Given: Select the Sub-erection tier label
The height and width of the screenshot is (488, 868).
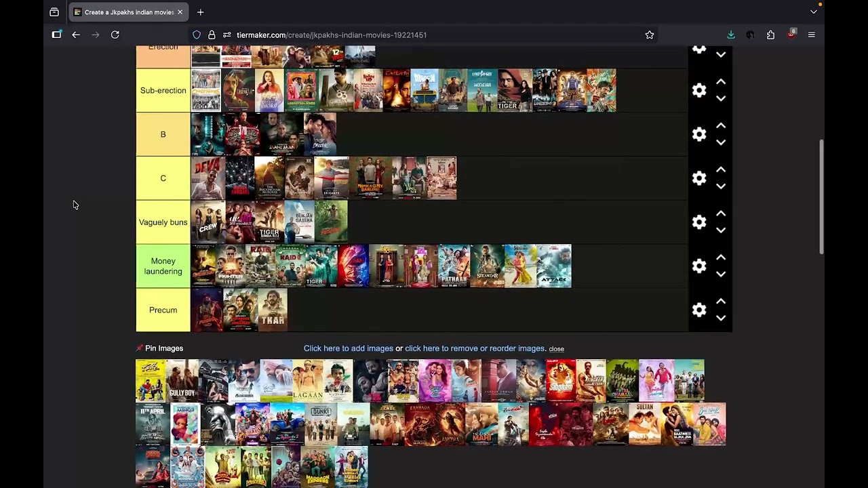Looking at the screenshot, I should 163,90.
